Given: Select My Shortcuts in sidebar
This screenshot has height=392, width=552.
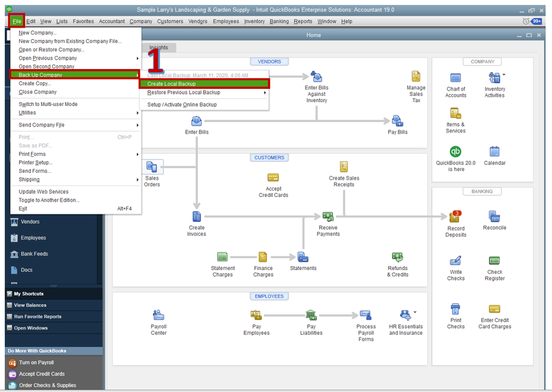Looking at the screenshot, I should pyautogui.click(x=54, y=294).
